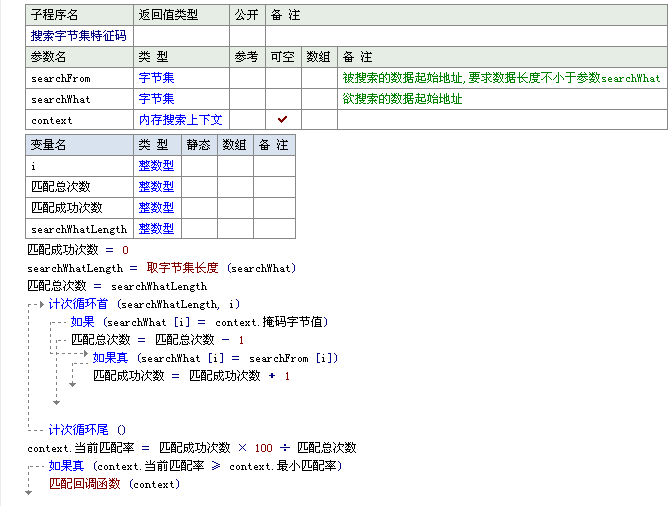Toggle the 可空 cell for searchWhat
This screenshot has width=672, height=506.
coord(283,99)
